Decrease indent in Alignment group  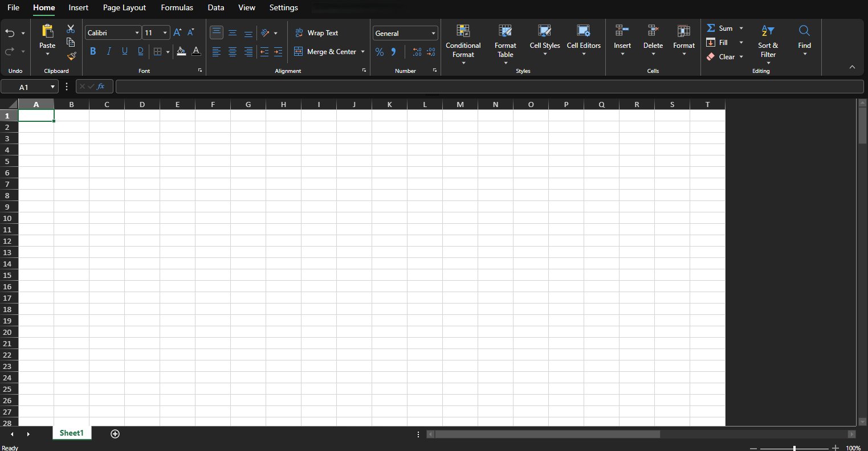264,52
